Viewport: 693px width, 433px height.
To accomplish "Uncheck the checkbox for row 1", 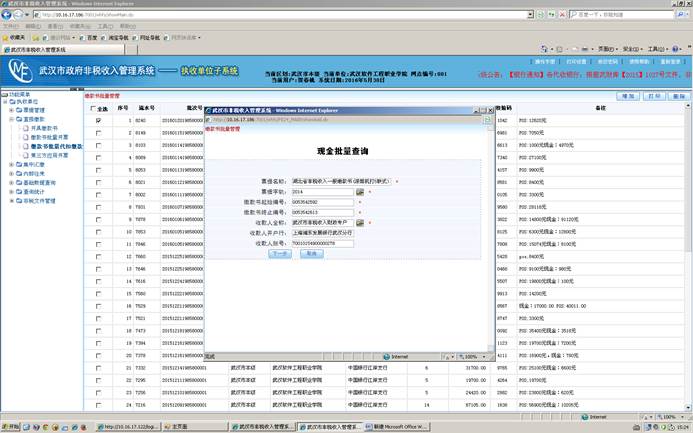I will 98,121.
